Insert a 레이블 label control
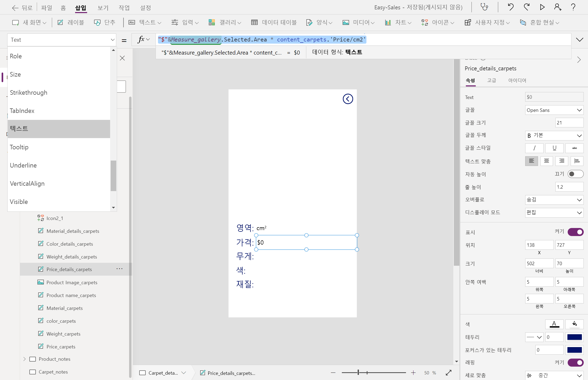 [x=71, y=22]
